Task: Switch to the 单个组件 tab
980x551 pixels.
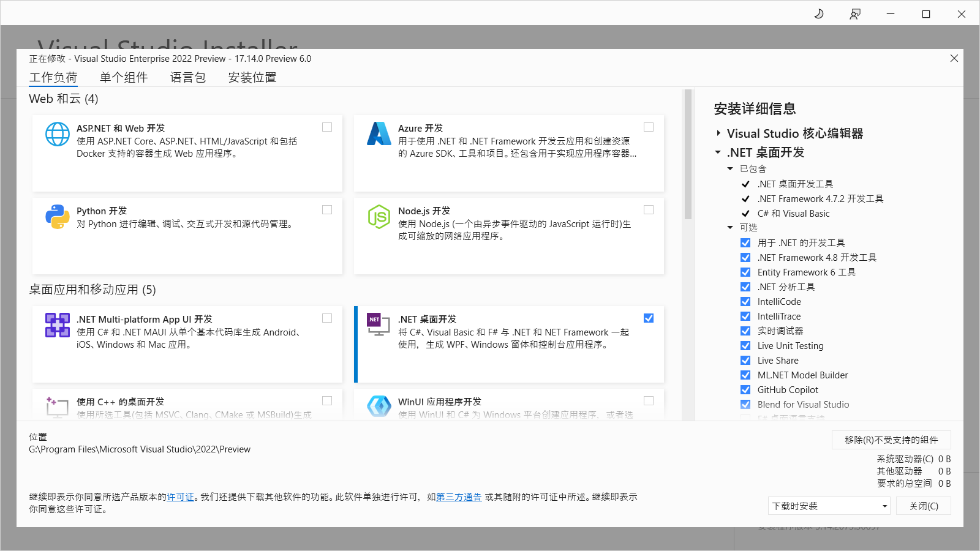Action: point(124,78)
